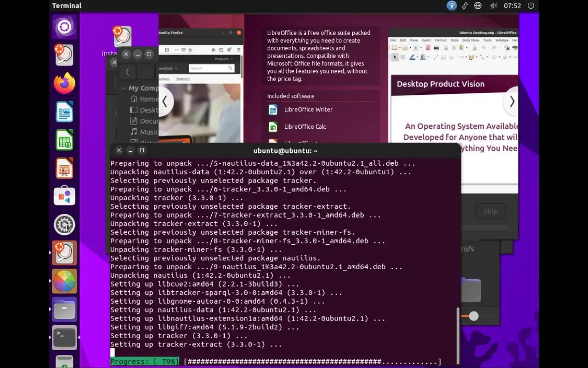Click the 'Selecting previously unselected package nautilus.' line

(x=215, y=258)
